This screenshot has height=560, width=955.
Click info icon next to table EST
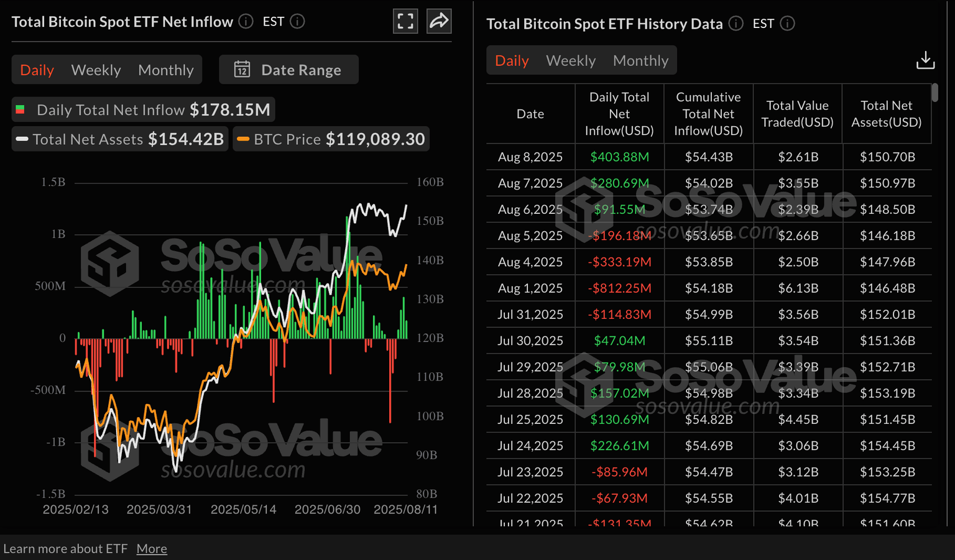tap(787, 24)
